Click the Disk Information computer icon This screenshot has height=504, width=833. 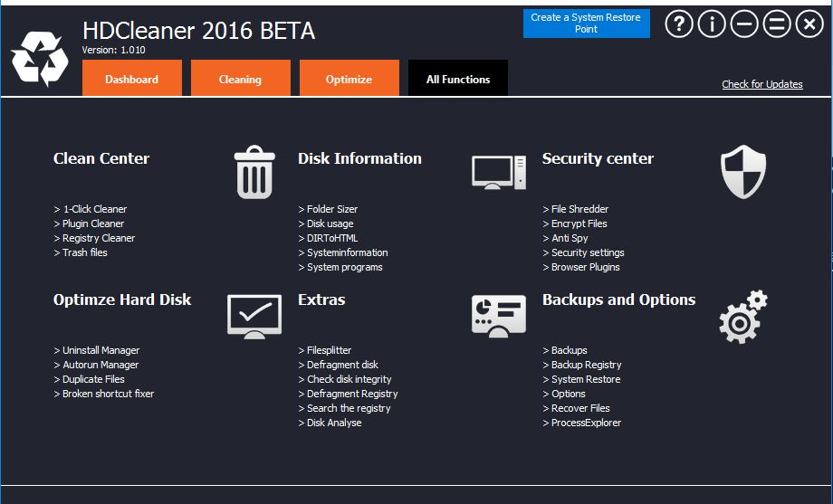[499, 172]
